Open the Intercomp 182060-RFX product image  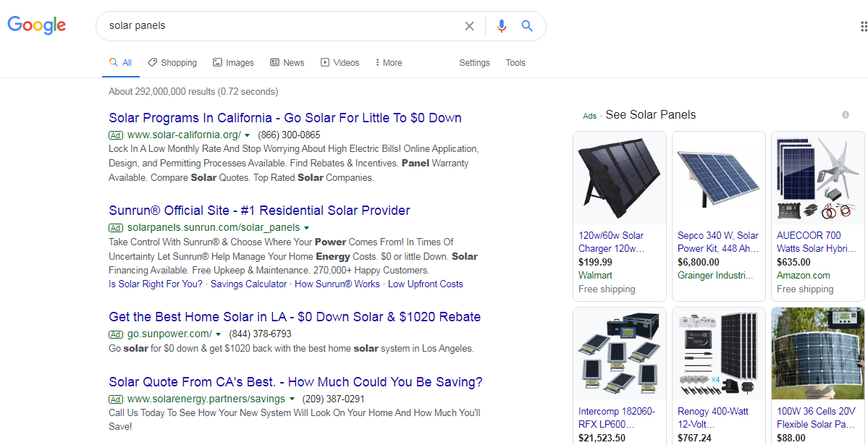pyautogui.click(x=620, y=354)
